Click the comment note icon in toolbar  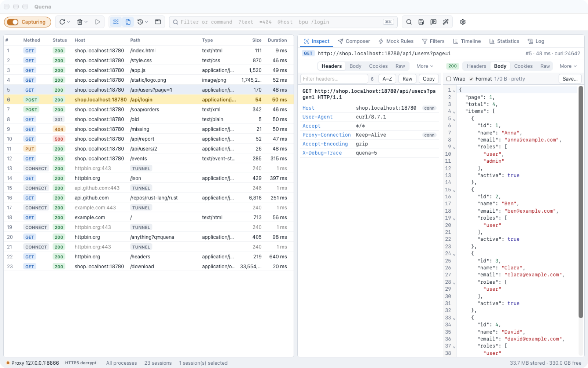[433, 22]
